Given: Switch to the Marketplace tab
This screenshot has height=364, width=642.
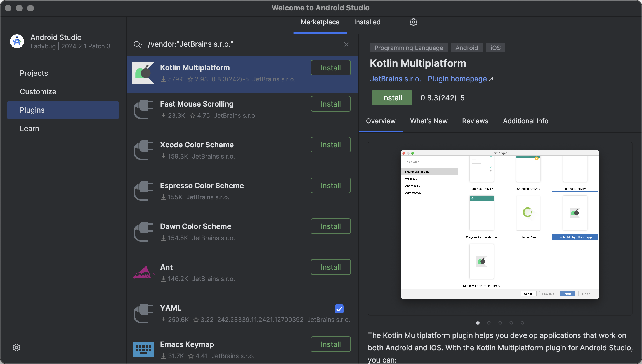Looking at the screenshot, I should (320, 22).
